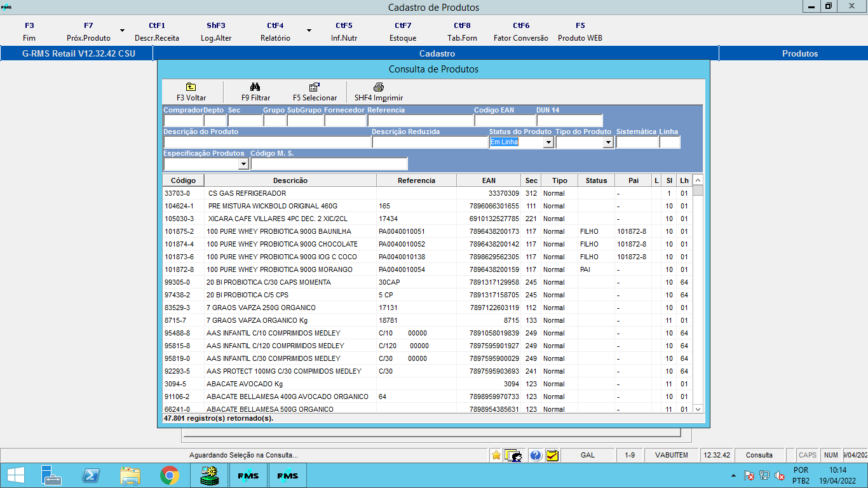Click the green database app taskbar icon
The image size is (868, 488).
point(209,475)
